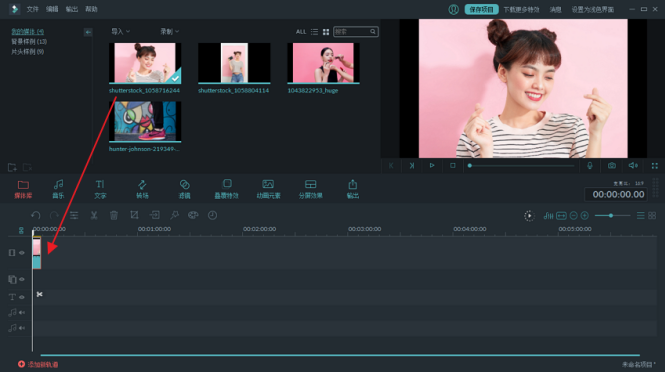
Task: Open the speed clock icon
Action: (x=212, y=215)
